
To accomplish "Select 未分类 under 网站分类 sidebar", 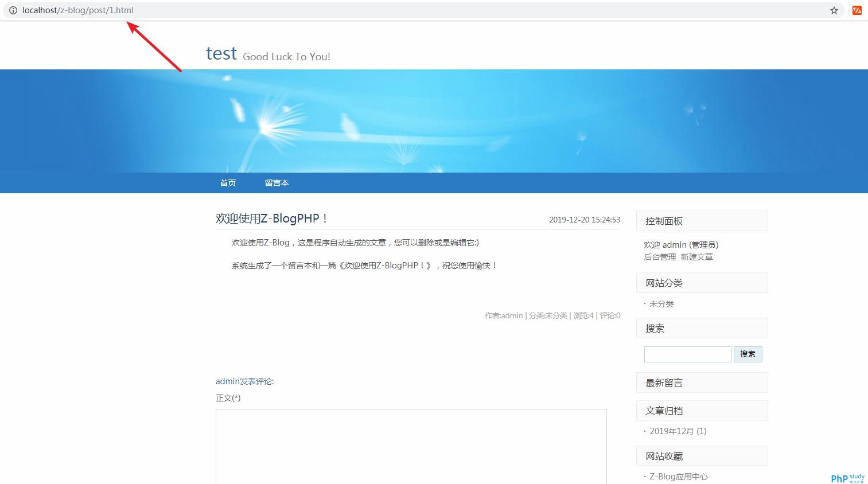I will pyautogui.click(x=661, y=304).
